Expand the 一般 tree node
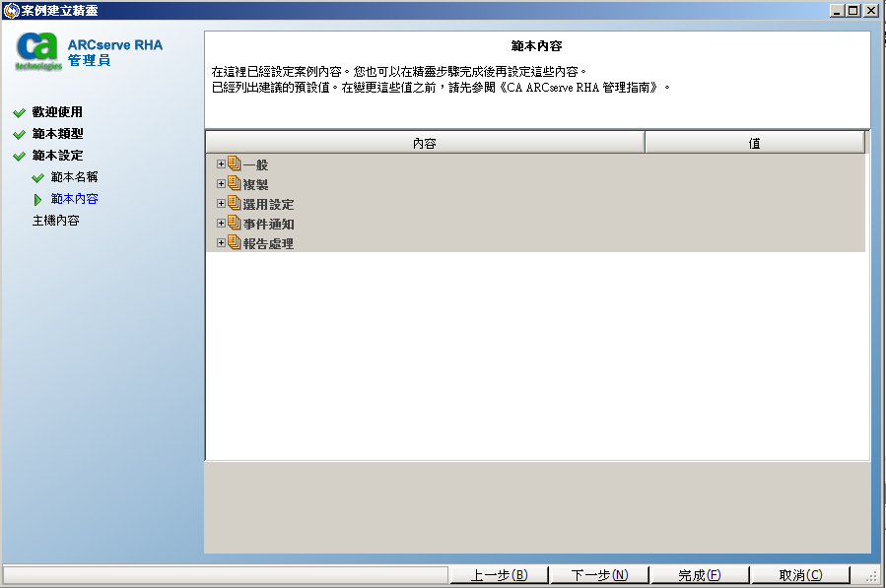 221,163
